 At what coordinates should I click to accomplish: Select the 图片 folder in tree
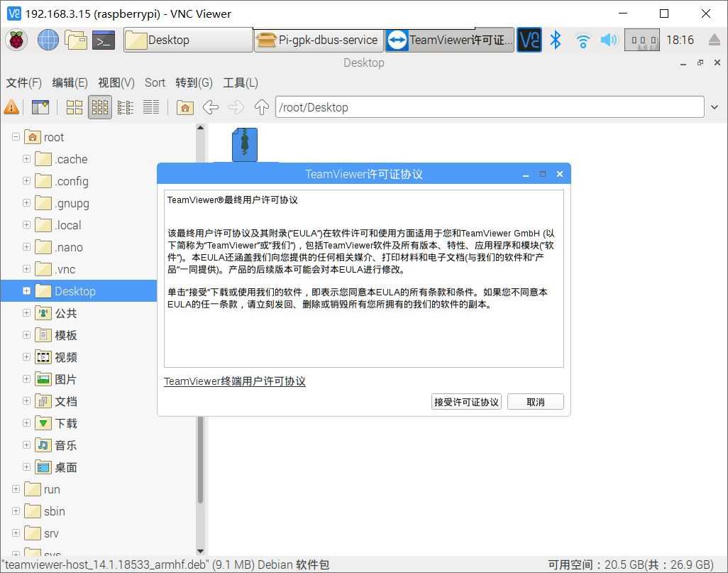pos(56,379)
